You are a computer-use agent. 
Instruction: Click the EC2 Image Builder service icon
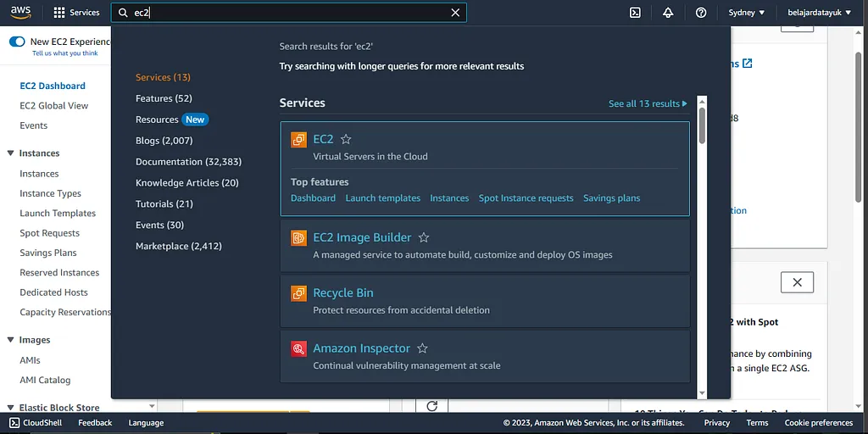coord(299,238)
